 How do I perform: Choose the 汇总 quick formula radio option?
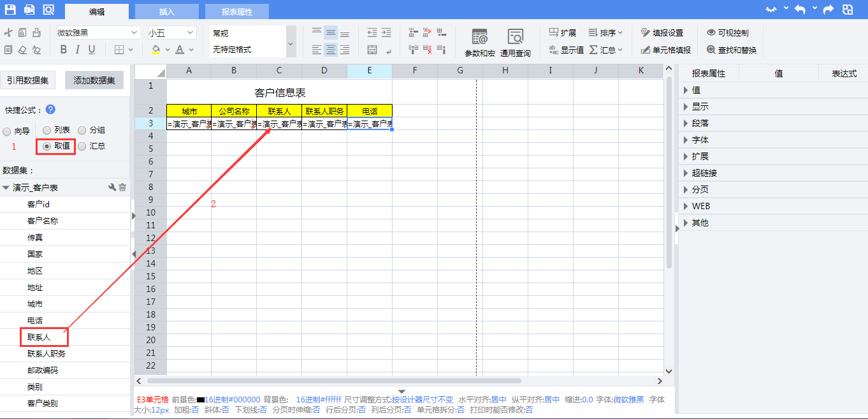(82, 146)
